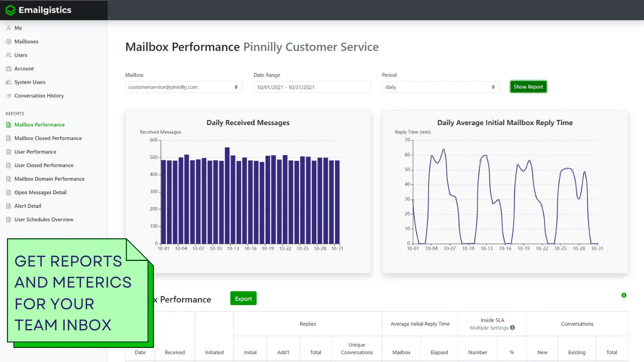
Task: Click the Emailgistics logo icon
Action: (10, 10)
